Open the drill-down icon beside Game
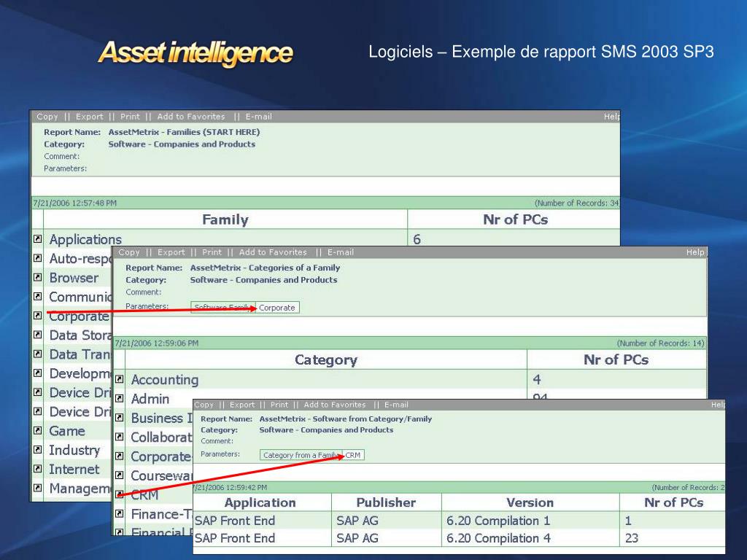Viewport: 747px width, 560px height. pos(38,430)
